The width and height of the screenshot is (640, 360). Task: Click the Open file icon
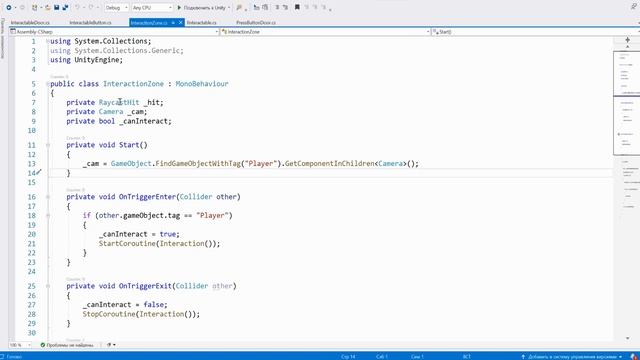click(48, 7)
